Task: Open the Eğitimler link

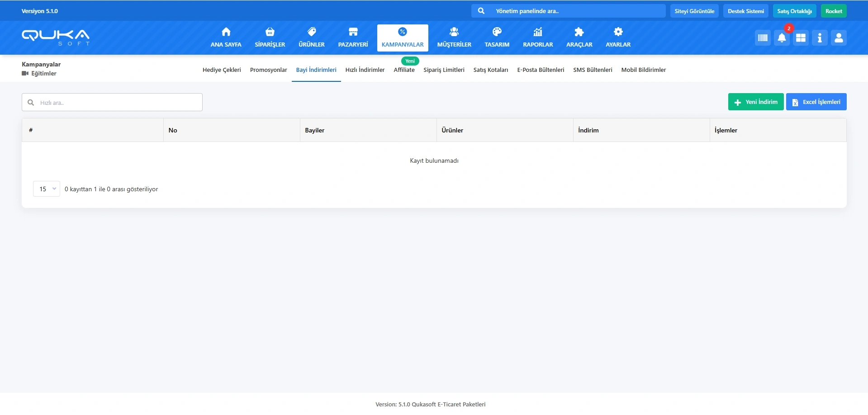Action: pos(43,74)
